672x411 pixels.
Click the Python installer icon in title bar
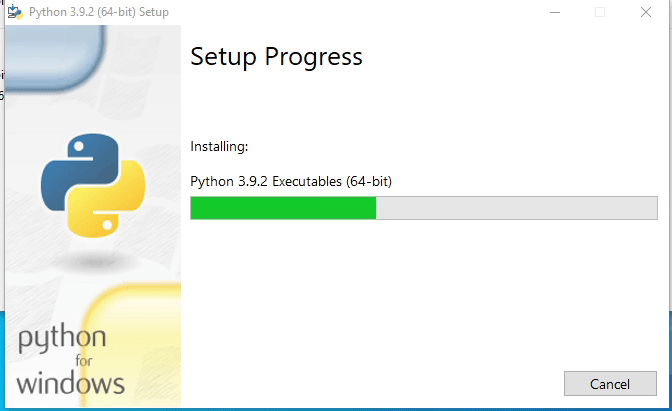tap(16, 12)
